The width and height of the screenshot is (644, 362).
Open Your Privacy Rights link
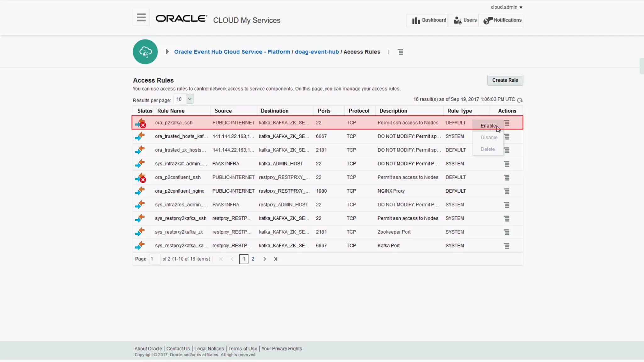pyautogui.click(x=282, y=348)
